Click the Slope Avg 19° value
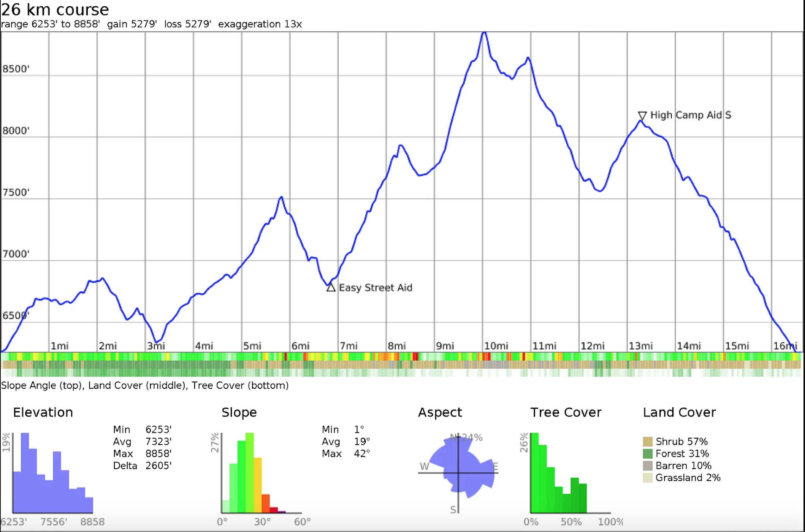This screenshot has width=805, height=532. click(362, 442)
